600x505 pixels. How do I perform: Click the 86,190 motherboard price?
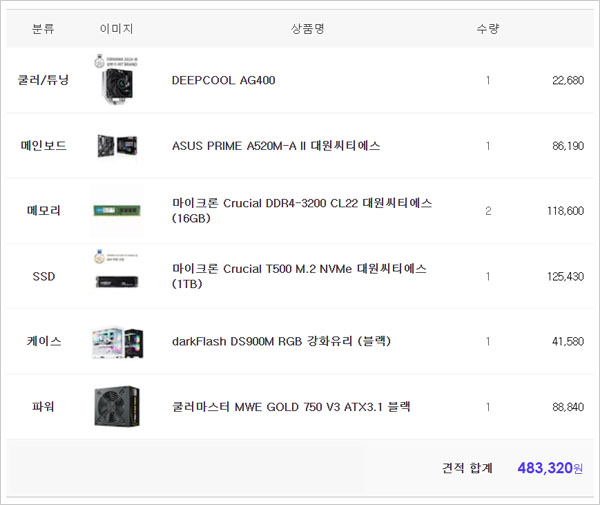(x=568, y=146)
